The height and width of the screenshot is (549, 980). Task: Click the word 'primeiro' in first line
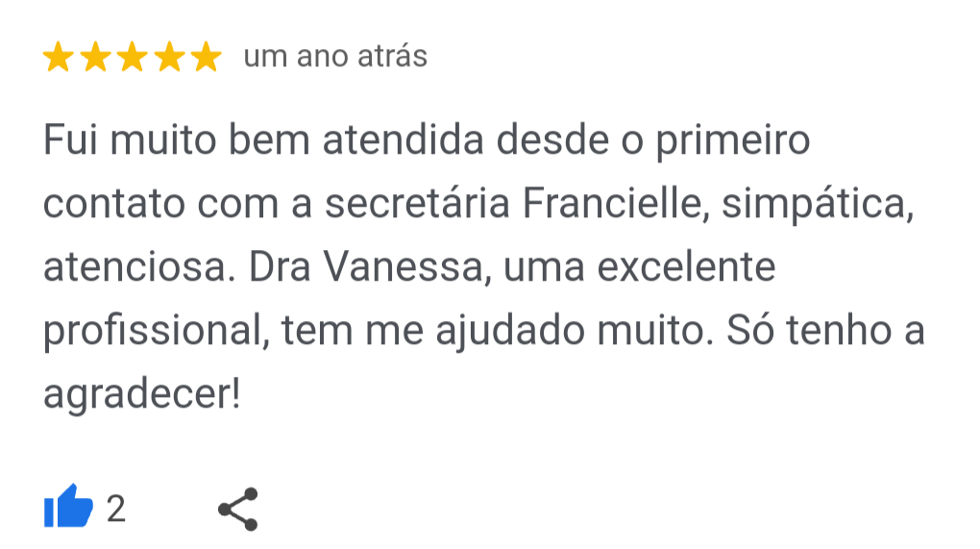coord(733,141)
